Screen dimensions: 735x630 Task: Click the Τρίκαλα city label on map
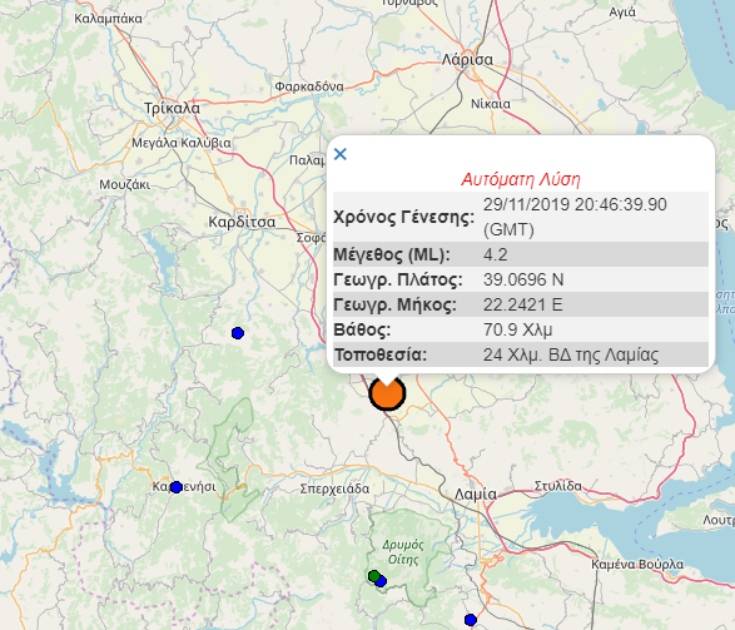[x=172, y=108]
